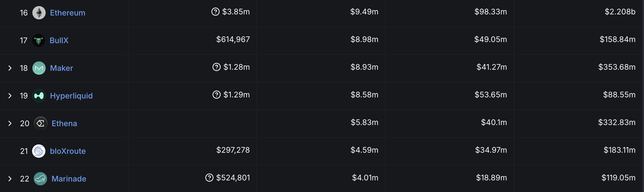The image size is (644, 192).
Task: Open the Ethereum protocol link
Action: click(67, 13)
